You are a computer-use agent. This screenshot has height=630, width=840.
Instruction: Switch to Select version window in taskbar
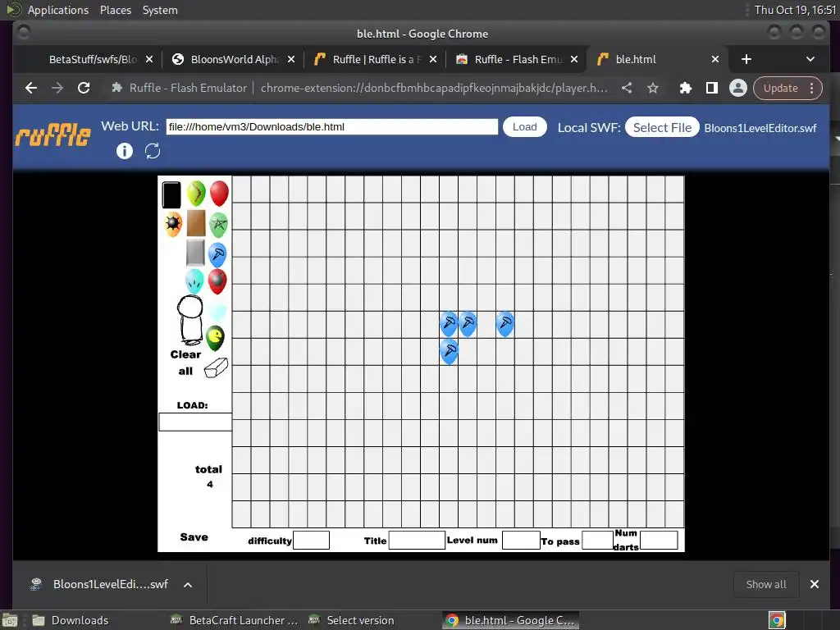click(351, 620)
